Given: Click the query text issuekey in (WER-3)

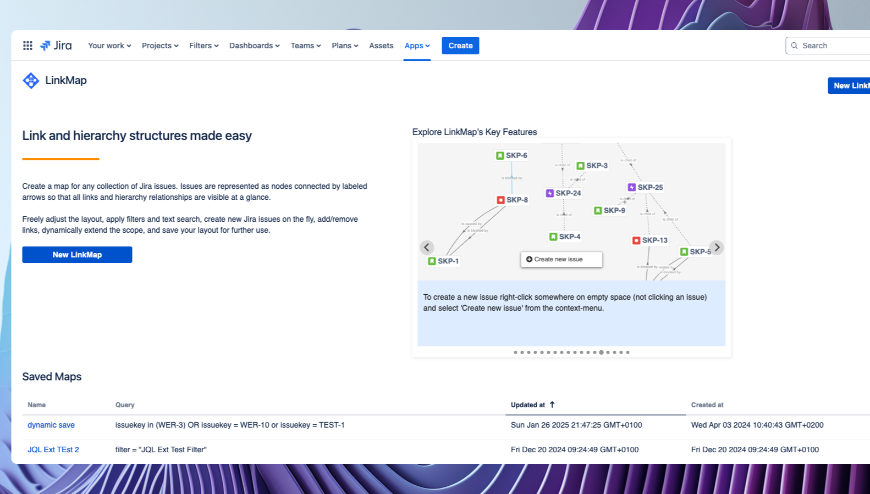Looking at the screenshot, I should (x=230, y=425).
